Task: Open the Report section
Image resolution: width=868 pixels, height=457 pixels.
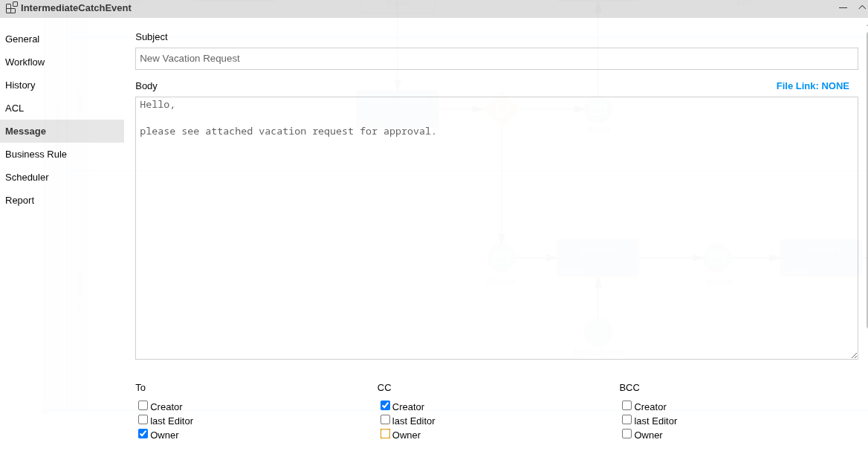Action: (x=20, y=201)
